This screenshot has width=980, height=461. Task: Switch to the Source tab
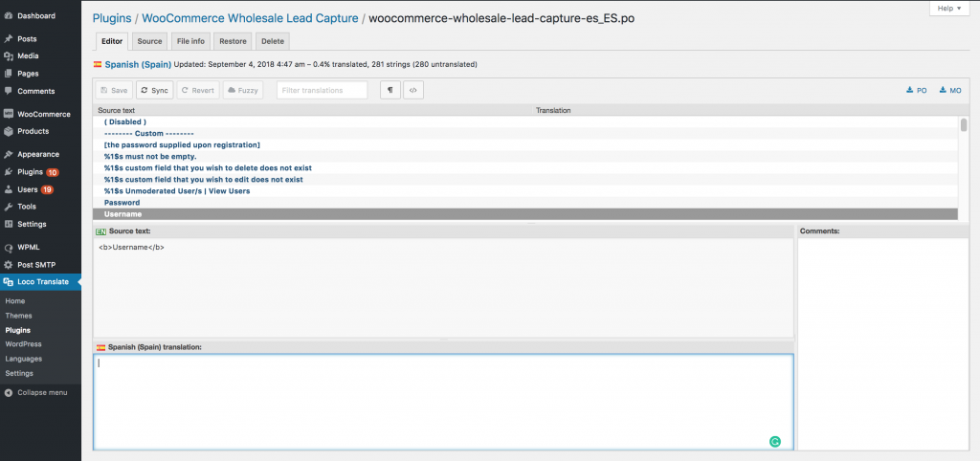point(149,41)
